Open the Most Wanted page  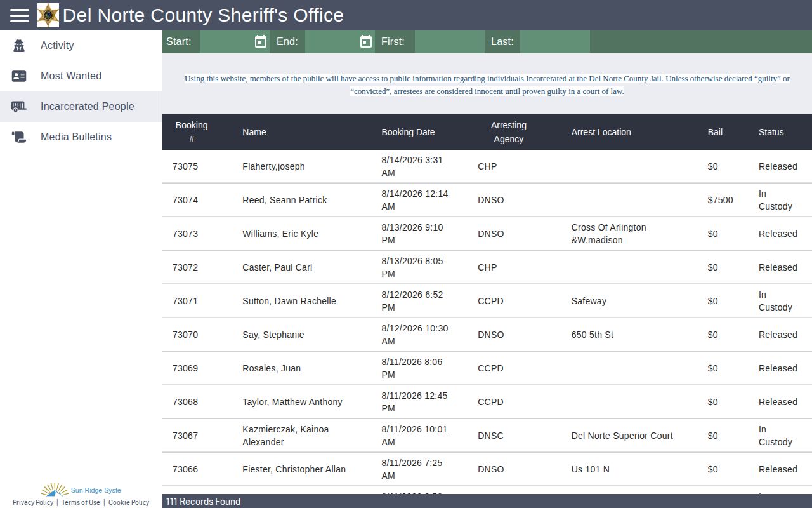click(x=81, y=76)
